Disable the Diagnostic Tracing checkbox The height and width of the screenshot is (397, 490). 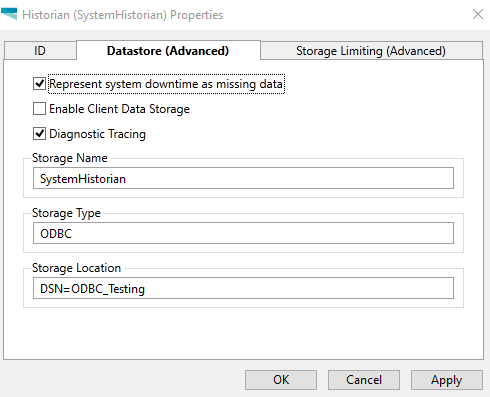[x=39, y=134]
